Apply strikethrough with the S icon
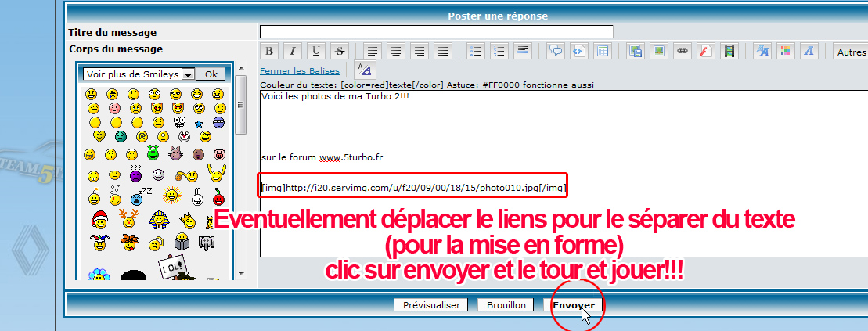Viewport: 868px width, 331px height. 340,52
